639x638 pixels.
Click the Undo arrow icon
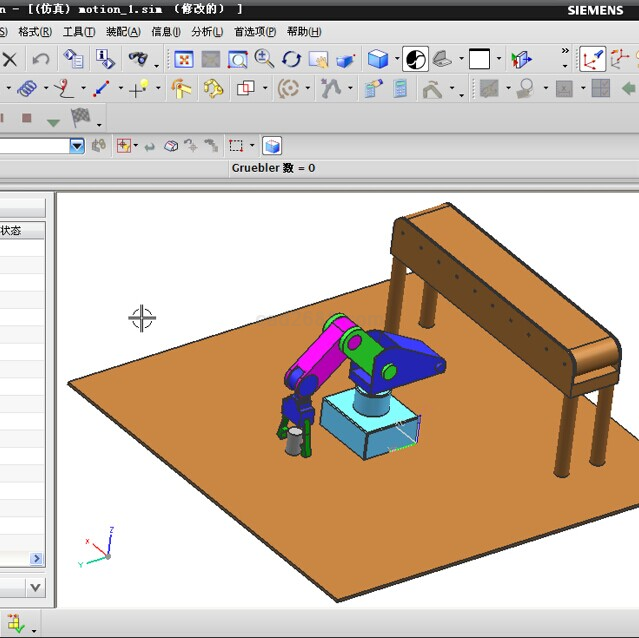[41, 59]
